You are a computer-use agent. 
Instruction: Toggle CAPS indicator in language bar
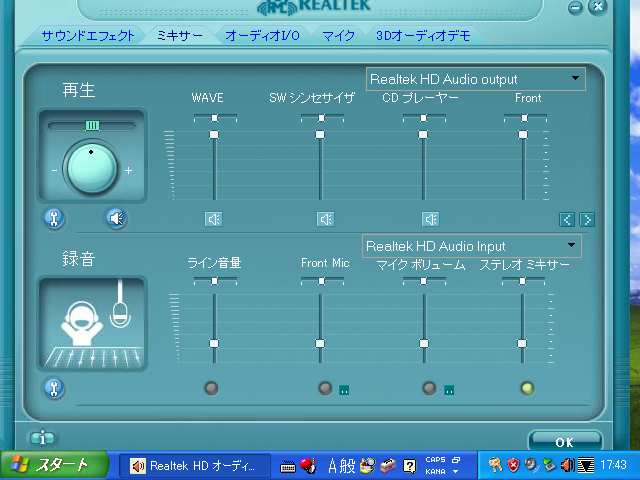point(436,460)
